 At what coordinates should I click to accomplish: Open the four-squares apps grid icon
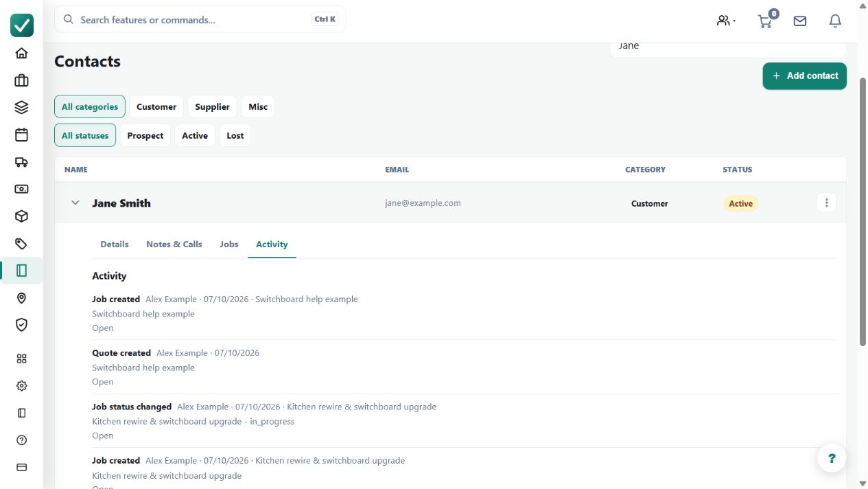point(21,359)
